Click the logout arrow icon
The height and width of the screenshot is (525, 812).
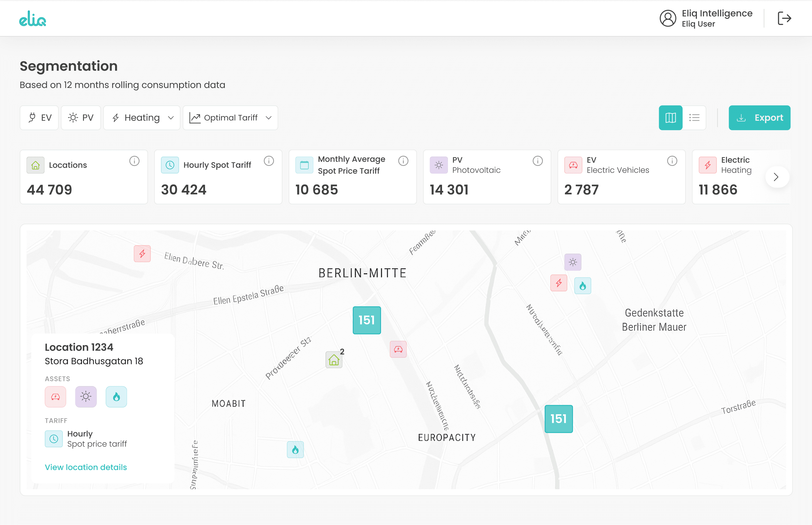[784, 18]
